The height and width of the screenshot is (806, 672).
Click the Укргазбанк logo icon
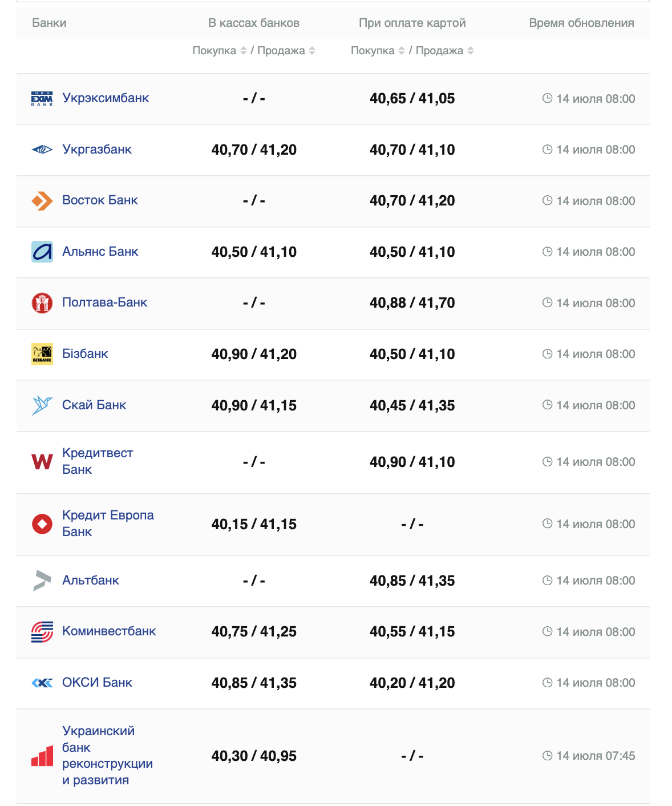pos(42,150)
